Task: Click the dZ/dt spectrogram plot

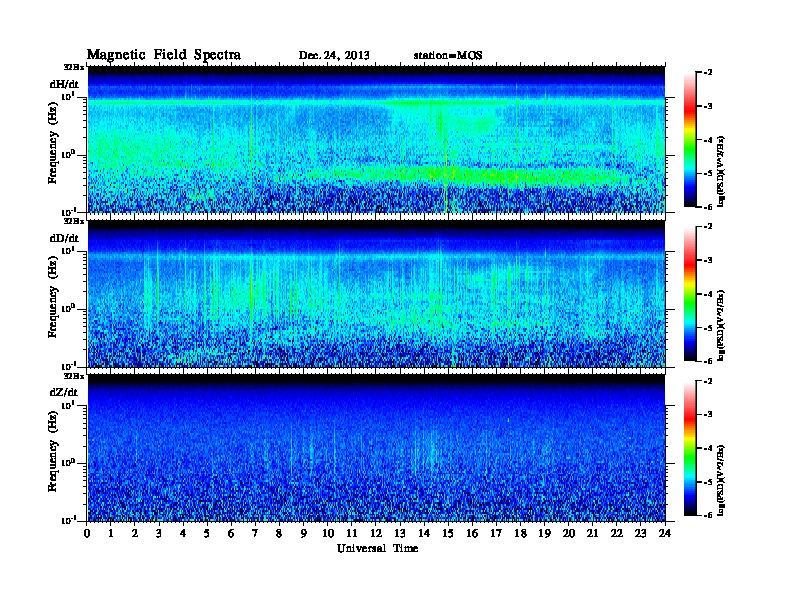Action: pyautogui.click(x=376, y=448)
